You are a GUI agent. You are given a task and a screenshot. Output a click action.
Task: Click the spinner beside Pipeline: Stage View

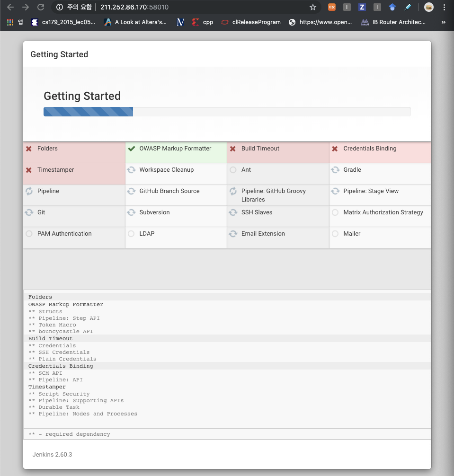pyautogui.click(x=335, y=191)
